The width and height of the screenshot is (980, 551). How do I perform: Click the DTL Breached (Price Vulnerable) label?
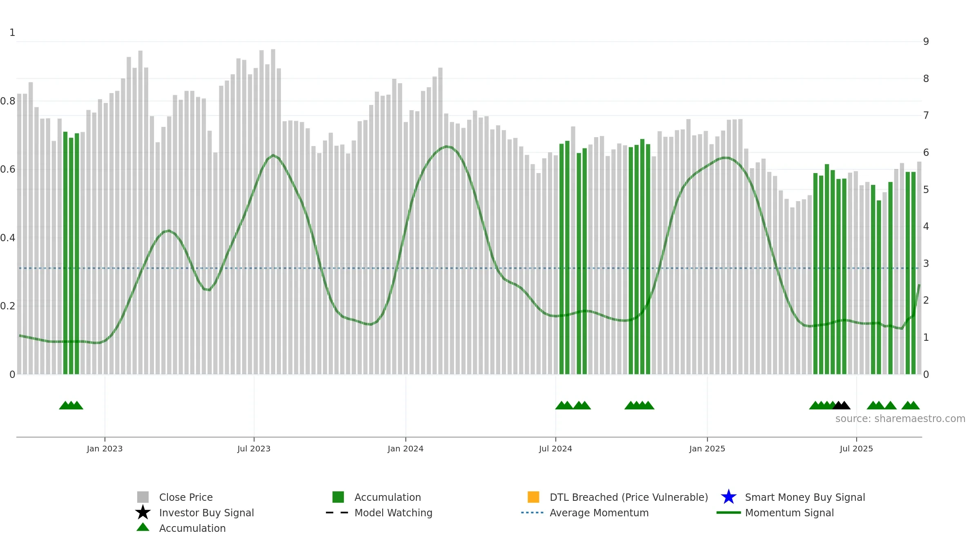point(629,497)
